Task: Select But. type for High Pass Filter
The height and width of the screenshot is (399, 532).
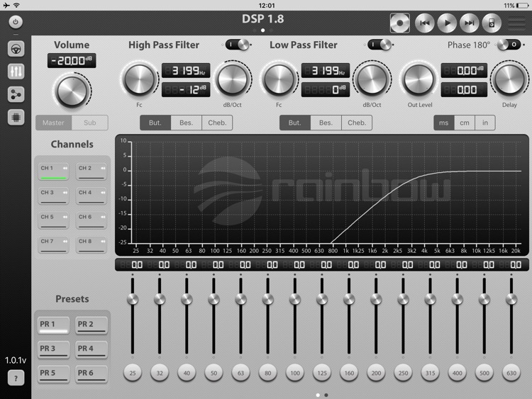Action: [x=155, y=123]
